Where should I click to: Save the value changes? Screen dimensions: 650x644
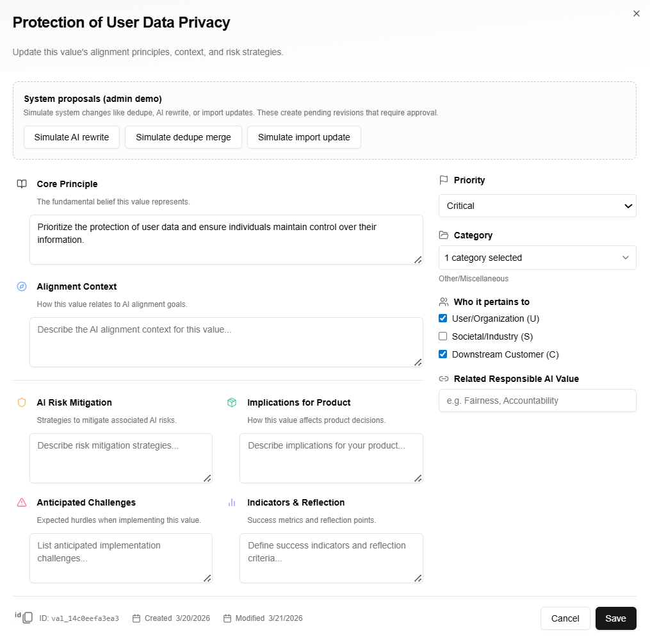[x=615, y=618]
